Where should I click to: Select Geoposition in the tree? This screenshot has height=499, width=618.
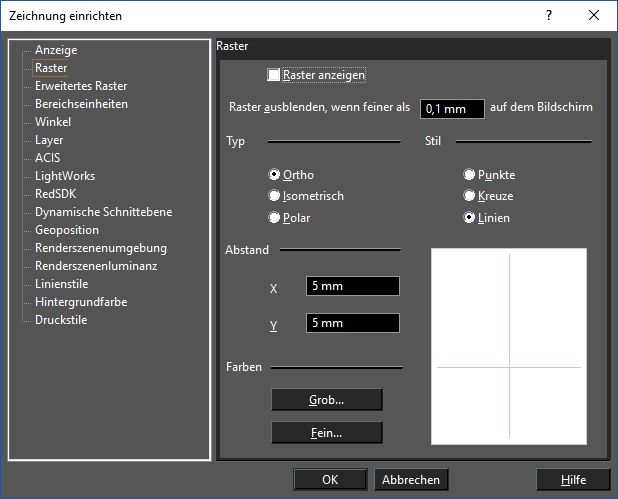(67, 230)
